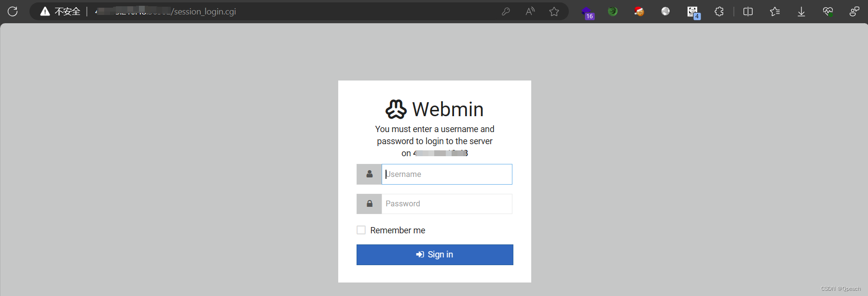This screenshot has width=868, height=296.
Task: Add this page to favorites via the star
Action: 553,11
